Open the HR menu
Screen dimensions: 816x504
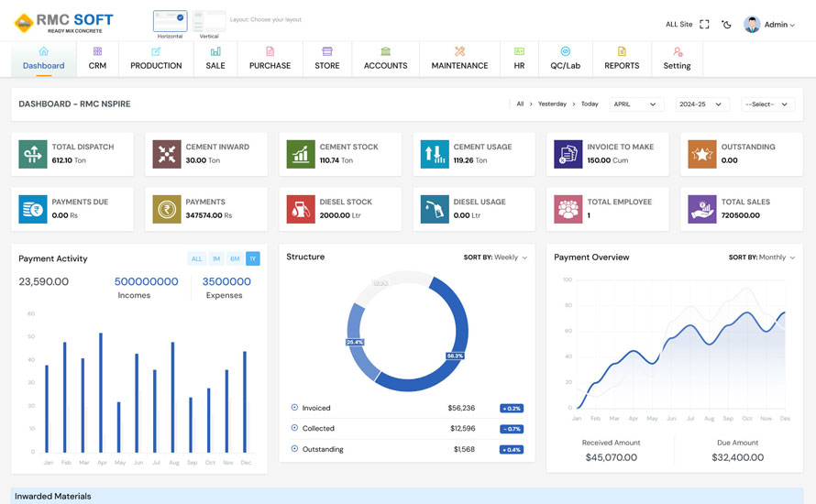point(519,59)
